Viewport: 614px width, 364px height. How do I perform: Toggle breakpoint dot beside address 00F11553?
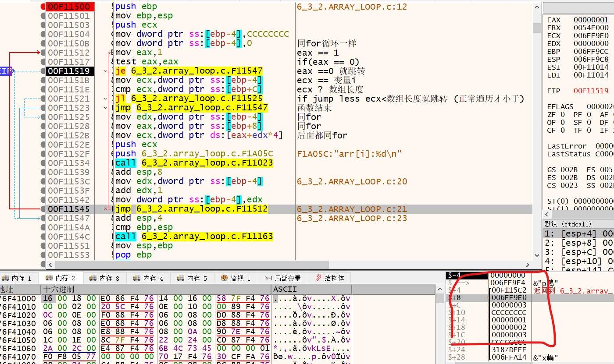point(43,255)
